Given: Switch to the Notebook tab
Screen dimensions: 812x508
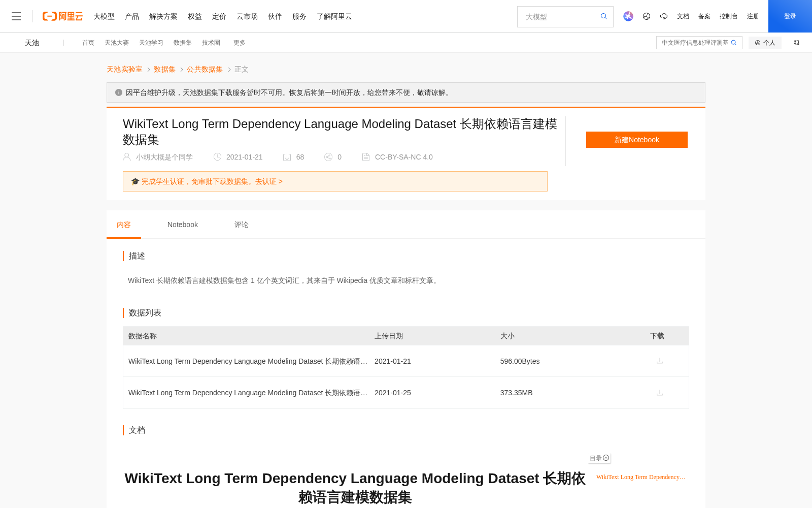Looking at the screenshot, I should [x=183, y=225].
